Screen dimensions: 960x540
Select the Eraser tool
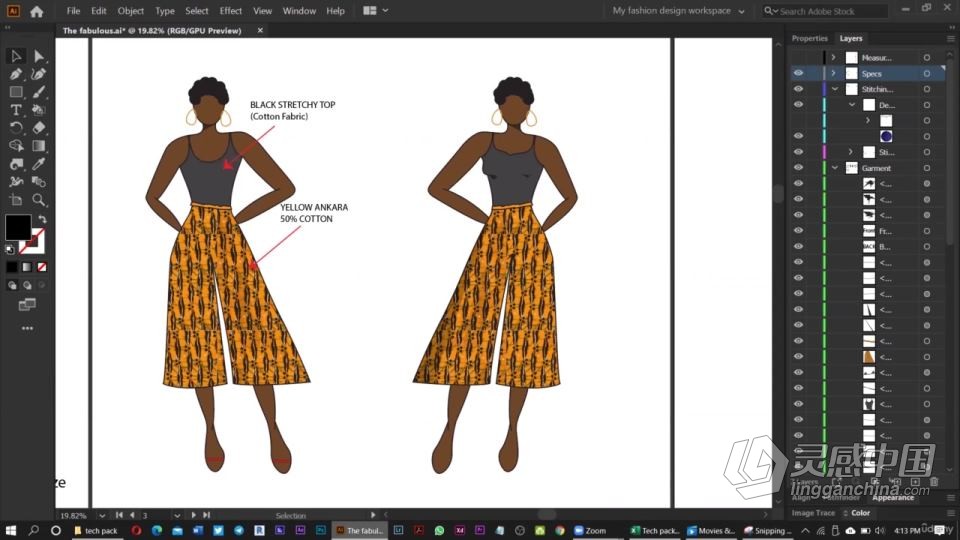click(39, 128)
